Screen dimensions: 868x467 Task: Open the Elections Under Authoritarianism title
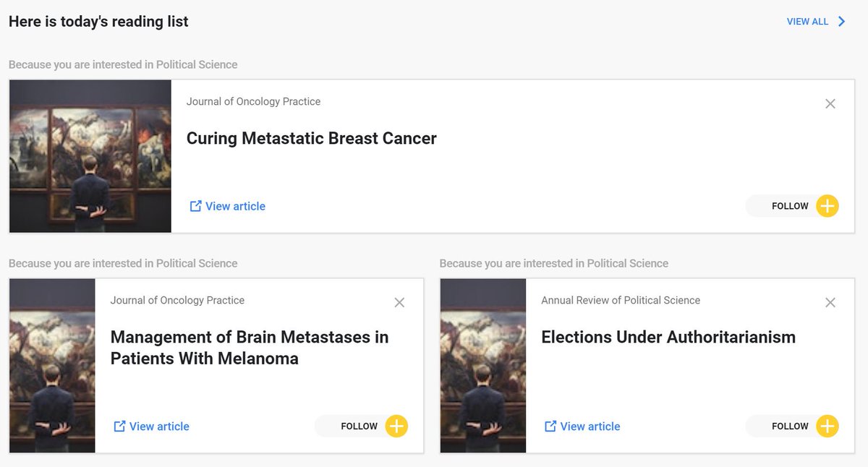[x=668, y=337]
